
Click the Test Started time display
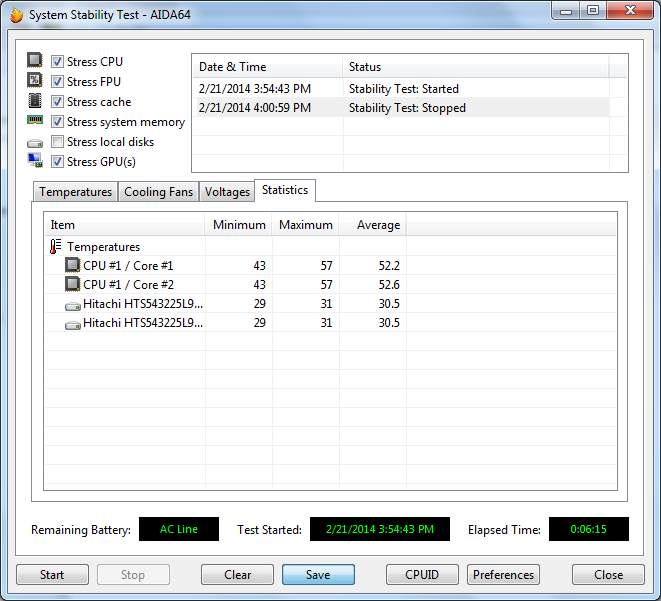(380, 529)
